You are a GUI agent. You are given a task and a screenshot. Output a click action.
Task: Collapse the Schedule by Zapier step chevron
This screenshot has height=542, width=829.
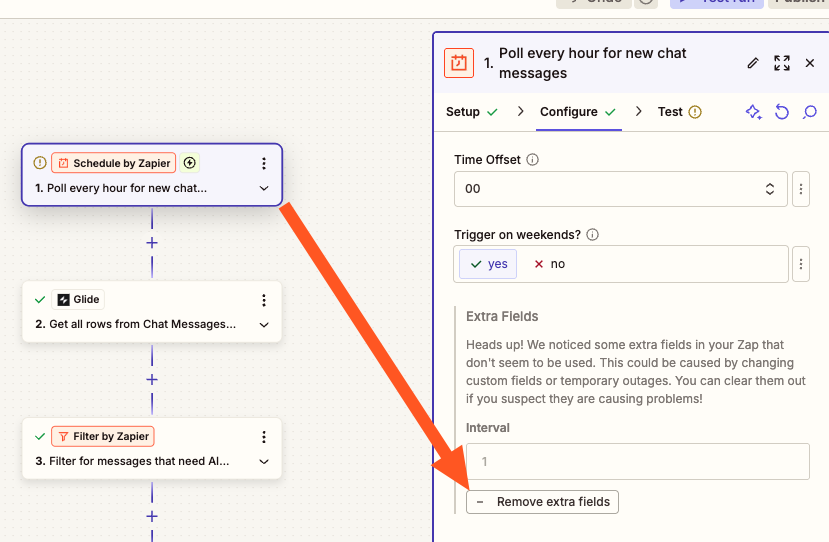(x=264, y=188)
